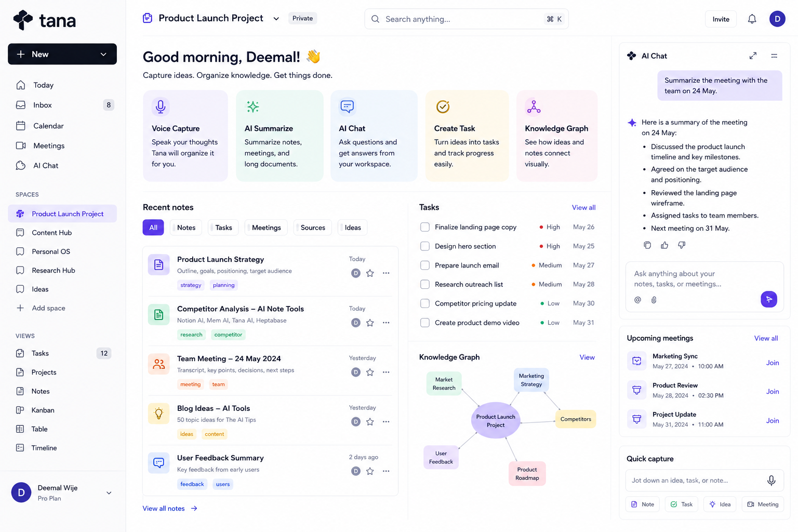The image size is (798, 532).
Task: Expand the New button dropdown
Action: [x=103, y=54]
